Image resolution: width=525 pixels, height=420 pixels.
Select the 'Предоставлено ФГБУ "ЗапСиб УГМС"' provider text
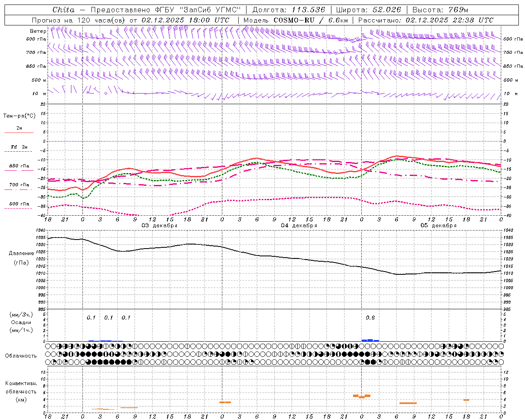click(165, 10)
